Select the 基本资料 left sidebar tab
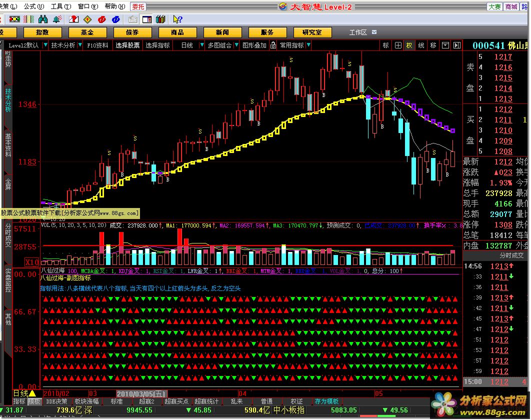Image resolution: width=531 pixels, height=420 pixels. point(8,145)
